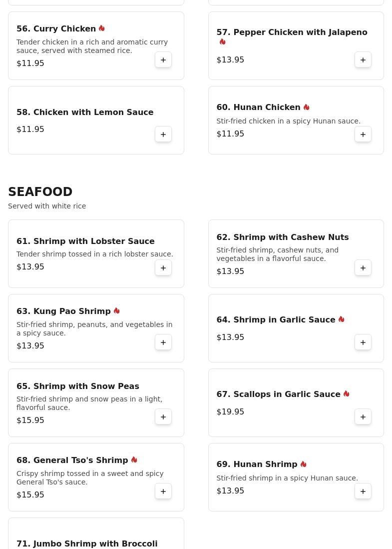Open the Curry Chicken item title
The height and width of the screenshot is (549, 392).
(56, 28)
